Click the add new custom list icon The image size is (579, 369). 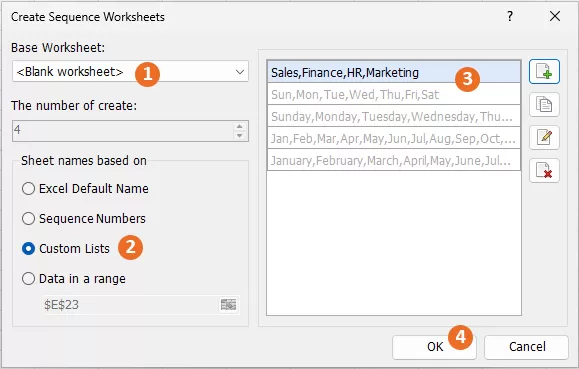[x=544, y=71]
